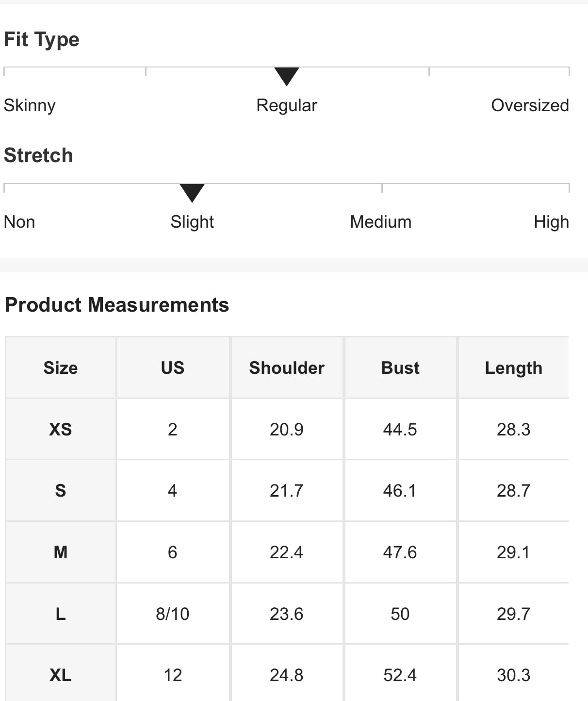Click the 8/10 US size cell
Image resolution: width=588 pixels, height=701 pixels.
[173, 614]
